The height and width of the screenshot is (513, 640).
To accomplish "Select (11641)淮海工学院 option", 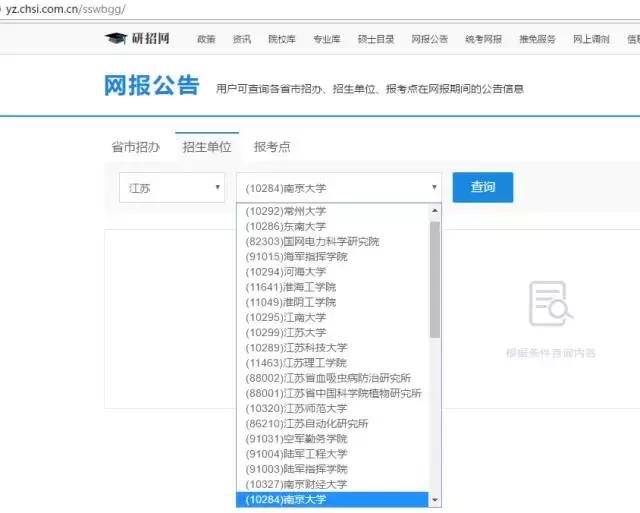I will tap(333, 287).
